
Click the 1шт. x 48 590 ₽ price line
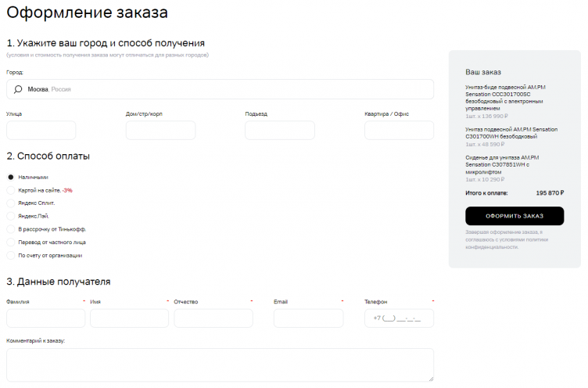point(485,144)
